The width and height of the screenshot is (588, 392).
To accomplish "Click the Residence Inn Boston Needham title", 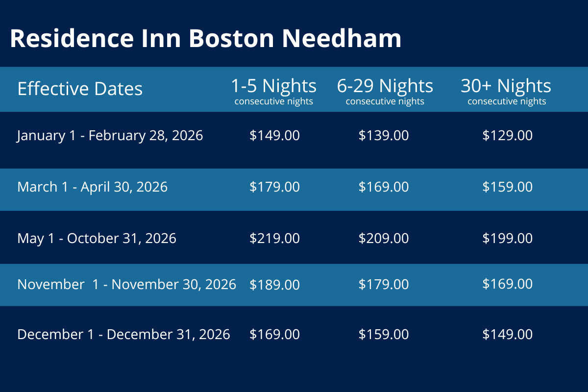I will 205,38.
